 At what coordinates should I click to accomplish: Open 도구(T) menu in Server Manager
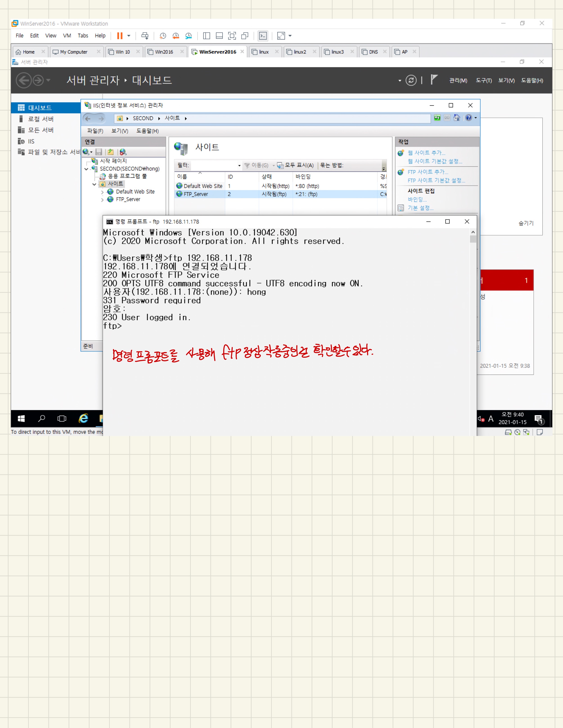coord(484,80)
